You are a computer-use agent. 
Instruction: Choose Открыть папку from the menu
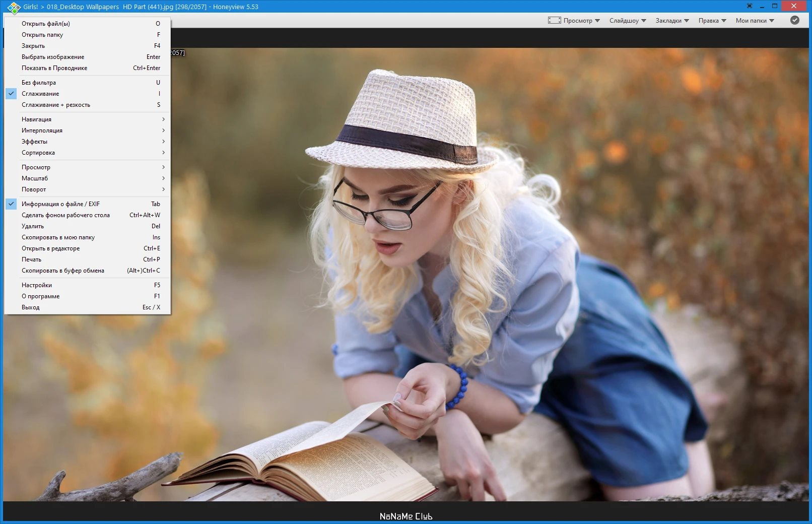pos(87,35)
